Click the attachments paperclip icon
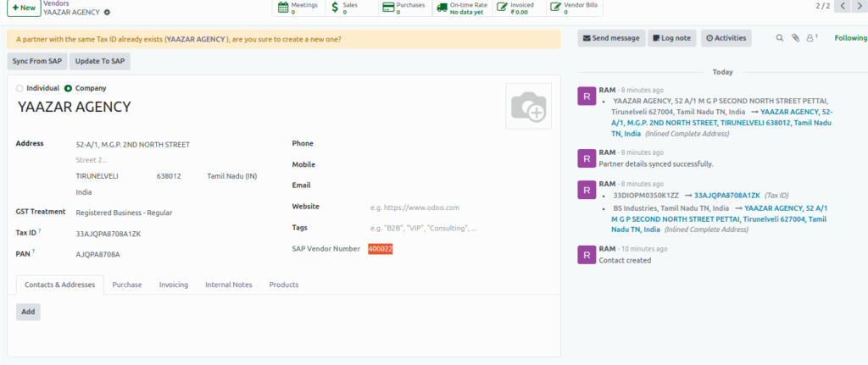 (x=795, y=38)
